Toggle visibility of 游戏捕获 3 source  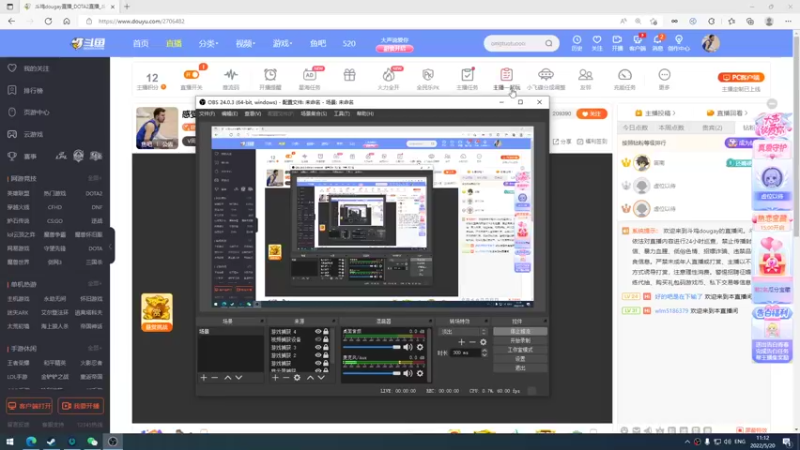point(318,347)
